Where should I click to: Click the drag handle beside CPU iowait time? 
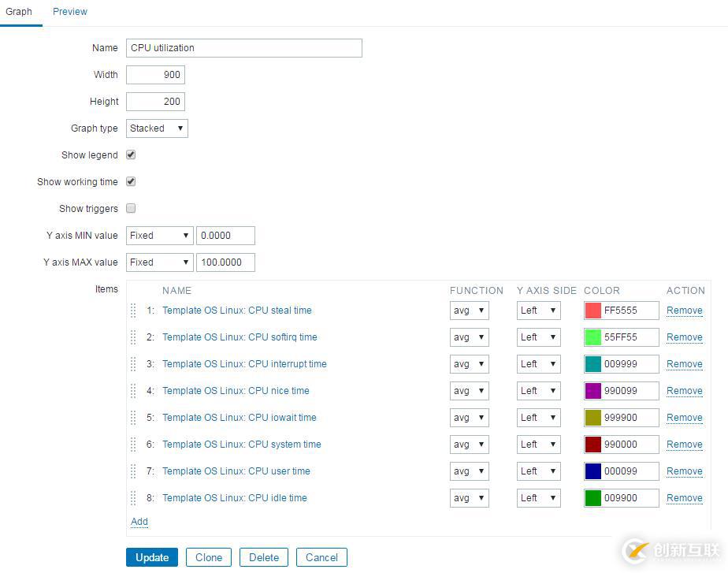pos(133,418)
